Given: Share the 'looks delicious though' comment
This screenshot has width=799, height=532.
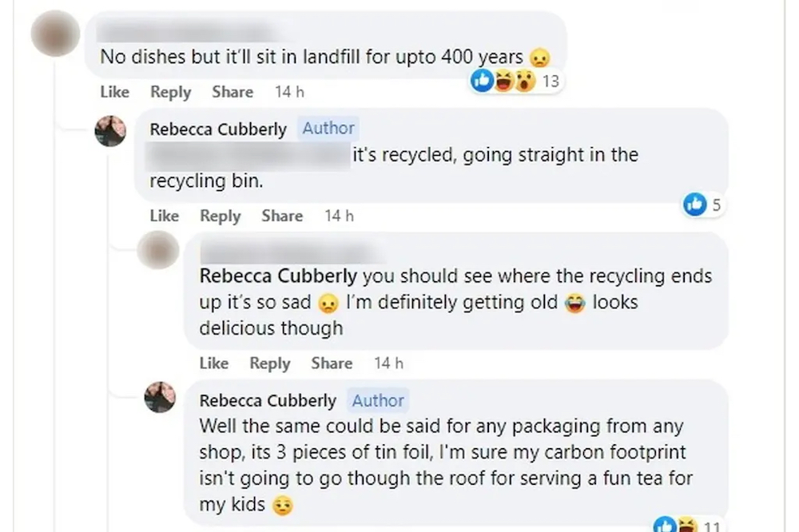Looking at the screenshot, I should pos(332,363).
